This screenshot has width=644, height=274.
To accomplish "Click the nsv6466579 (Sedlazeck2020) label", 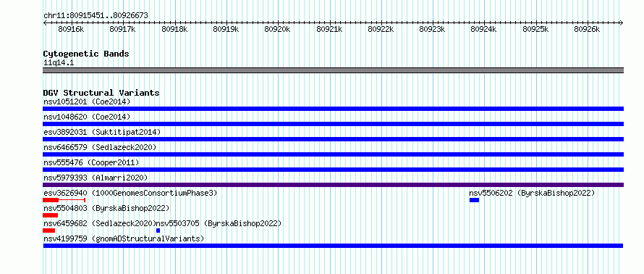I will 100,147.
